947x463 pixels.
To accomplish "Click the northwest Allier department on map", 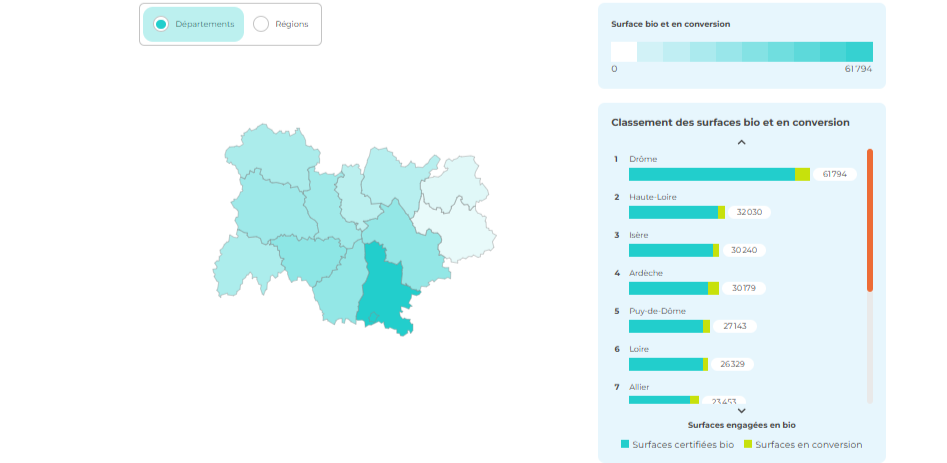I will pos(273,156).
